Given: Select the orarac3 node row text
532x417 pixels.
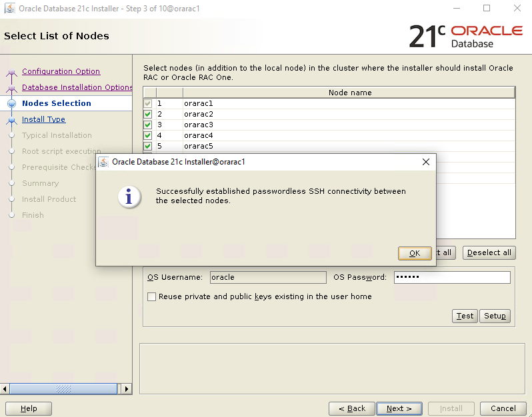Looking at the screenshot, I should pyautogui.click(x=199, y=125).
